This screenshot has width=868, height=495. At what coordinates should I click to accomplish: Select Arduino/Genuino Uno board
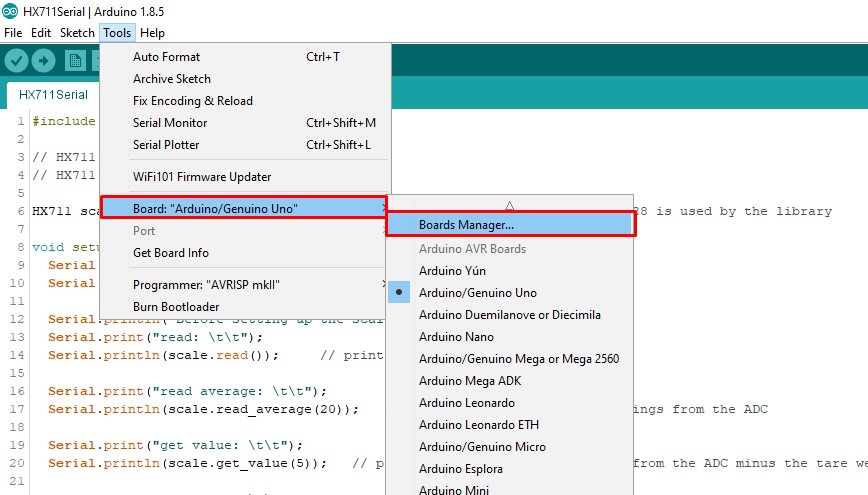[x=510, y=292]
